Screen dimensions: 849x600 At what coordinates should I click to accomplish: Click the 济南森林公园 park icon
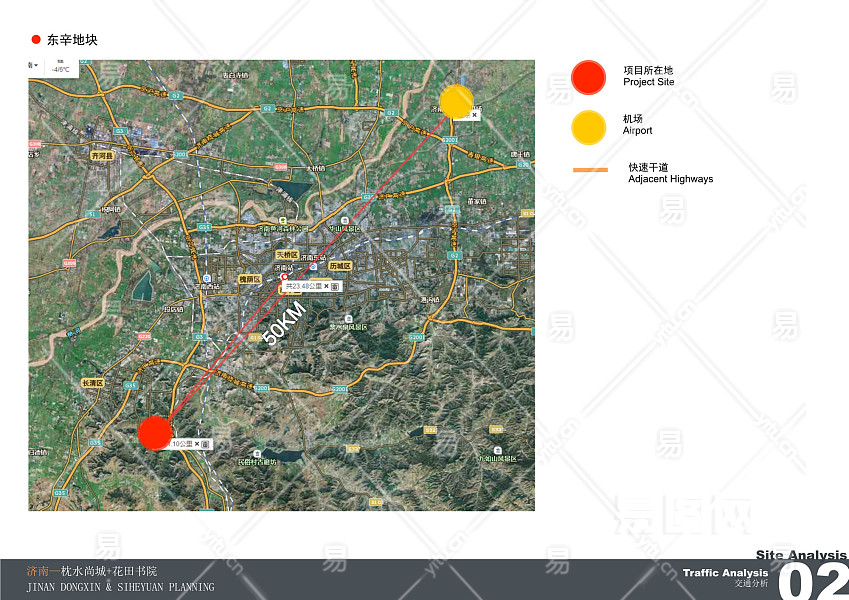[x=283, y=221]
